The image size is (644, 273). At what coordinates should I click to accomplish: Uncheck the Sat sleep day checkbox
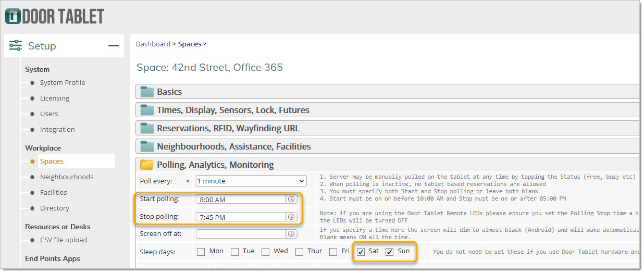pyautogui.click(x=361, y=252)
